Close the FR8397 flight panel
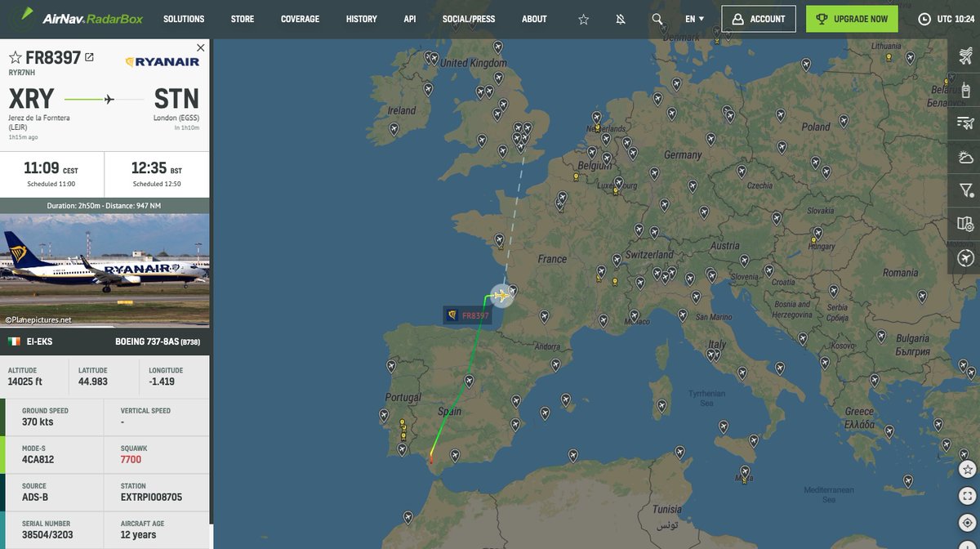 pos(201,47)
